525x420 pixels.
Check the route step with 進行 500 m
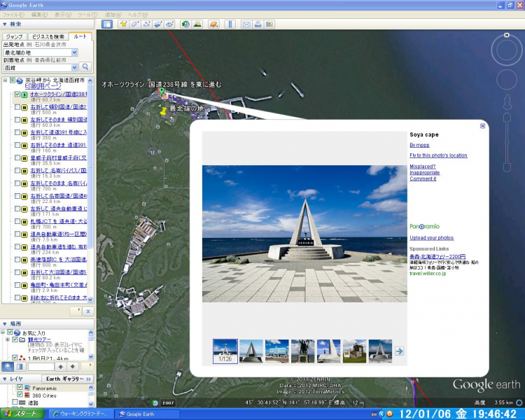(17, 107)
